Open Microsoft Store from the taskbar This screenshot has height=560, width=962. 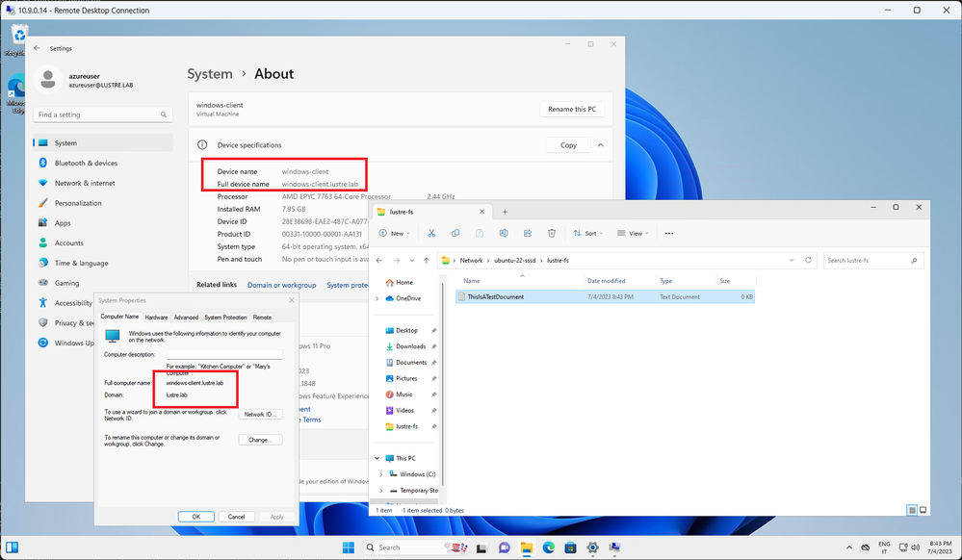pyautogui.click(x=571, y=547)
